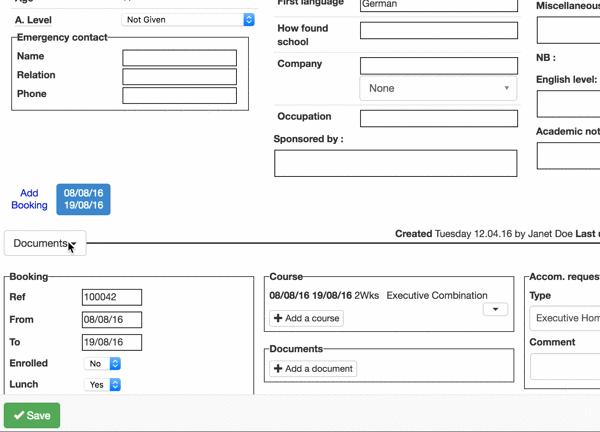Open the Enrolled dropdown

pos(102,364)
